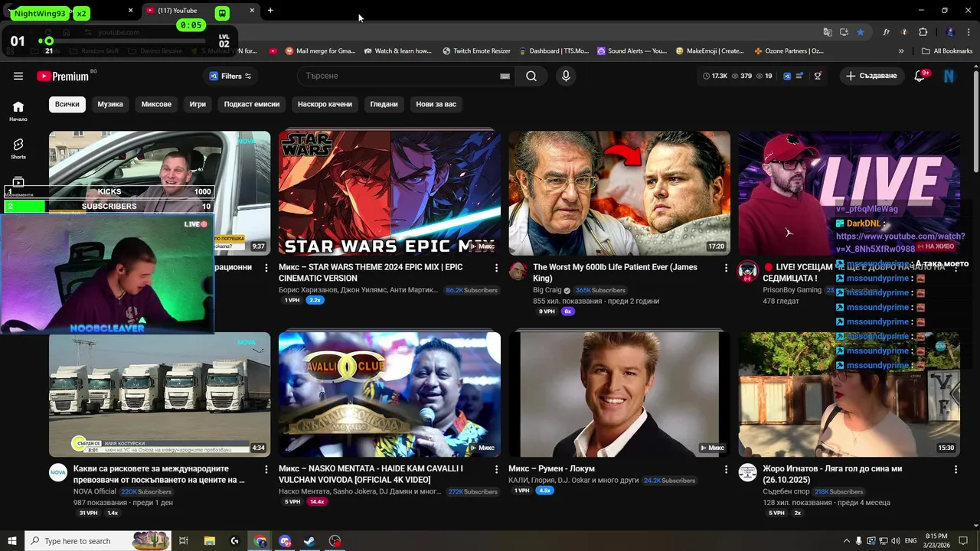
Task: Start voice search with the microphone
Action: click(x=566, y=76)
